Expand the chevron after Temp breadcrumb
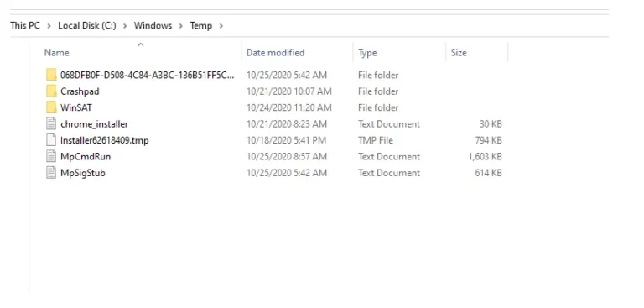The height and width of the screenshot is (308, 644). 221,26
